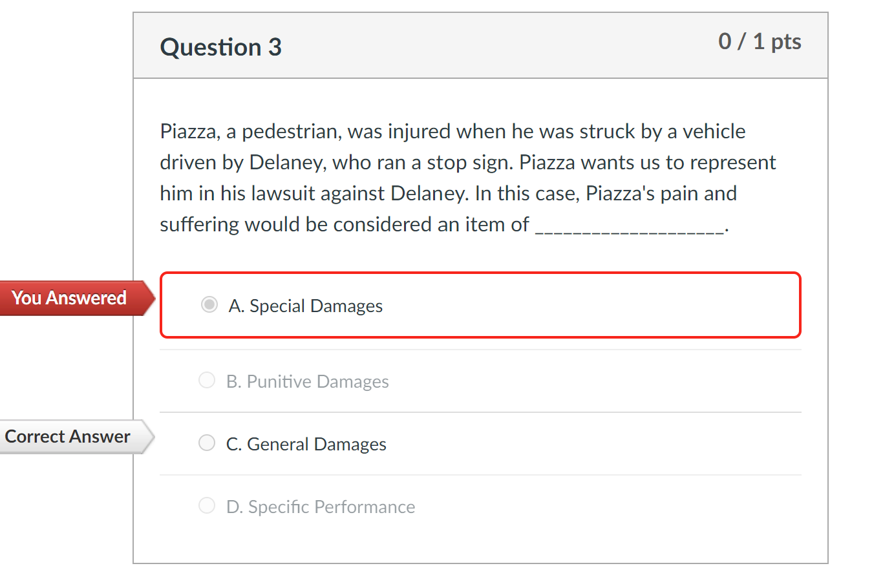
Task: Click the answer text 'C. General Damages'
Action: tap(306, 444)
